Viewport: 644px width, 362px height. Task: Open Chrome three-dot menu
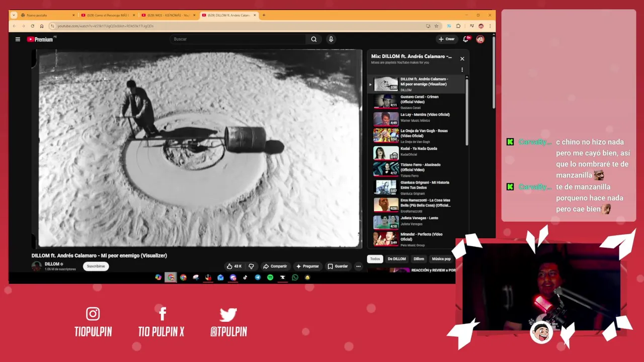tap(490, 26)
